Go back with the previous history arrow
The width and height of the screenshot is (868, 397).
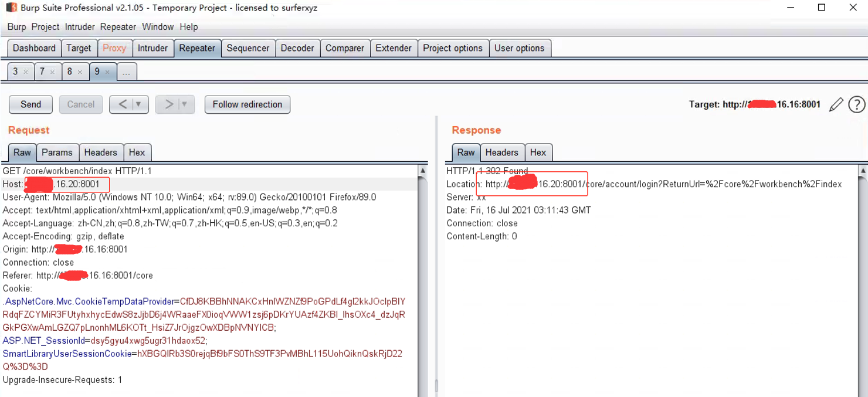(x=122, y=104)
